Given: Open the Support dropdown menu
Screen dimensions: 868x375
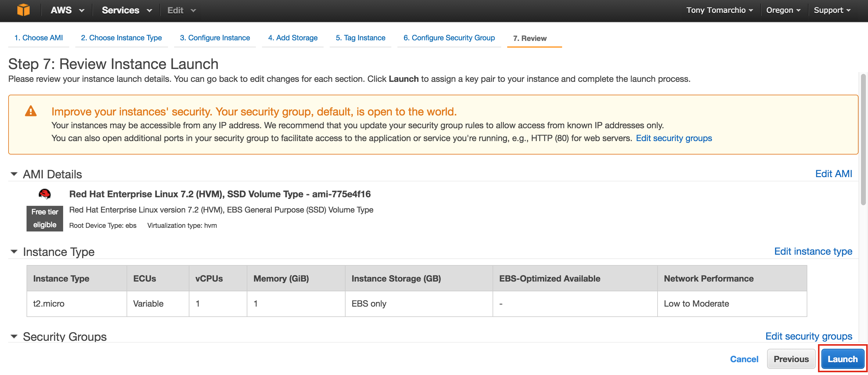Looking at the screenshot, I should [x=832, y=10].
